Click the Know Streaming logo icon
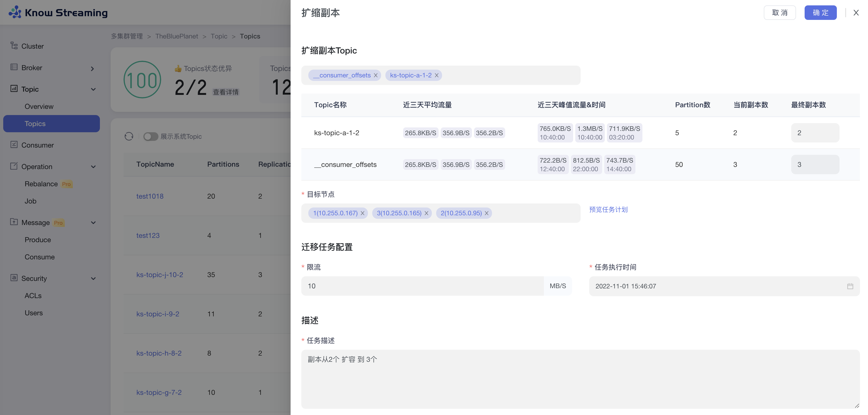 point(15,12)
